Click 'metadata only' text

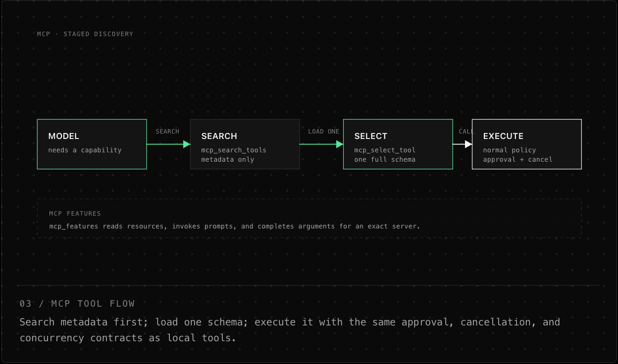coord(227,159)
